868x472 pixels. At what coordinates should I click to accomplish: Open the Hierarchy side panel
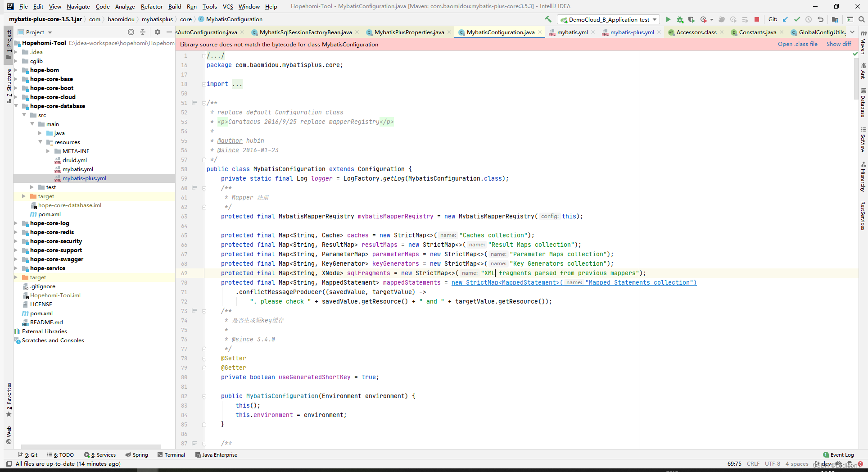pos(863,177)
